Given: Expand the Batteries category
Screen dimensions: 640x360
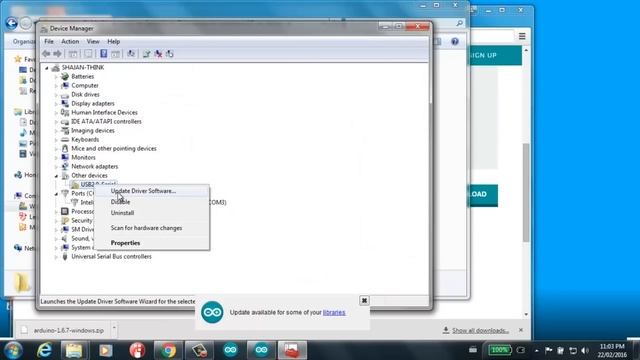Looking at the screenshot, I should pyautogui.click(x=56, y=77).
